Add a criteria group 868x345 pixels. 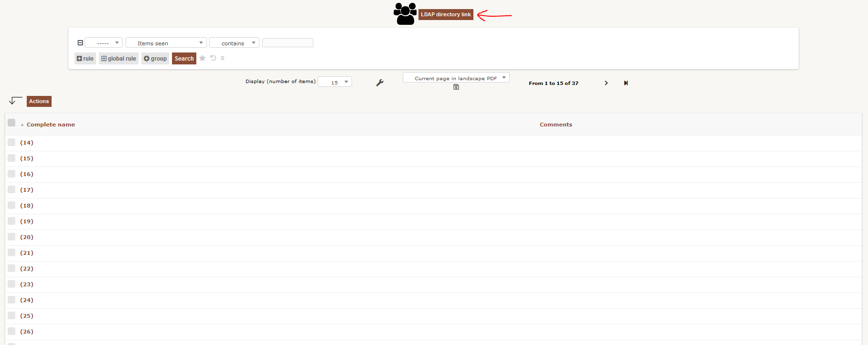coord(155,58)
